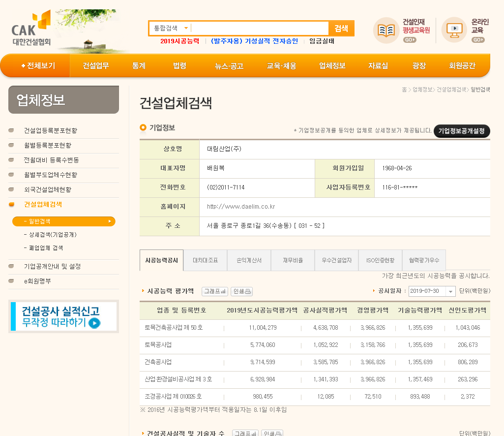Select 외국건설업체현황 in the sidebar
The width and height of the screenshot is (504, 436).
(x=48, y=189)
